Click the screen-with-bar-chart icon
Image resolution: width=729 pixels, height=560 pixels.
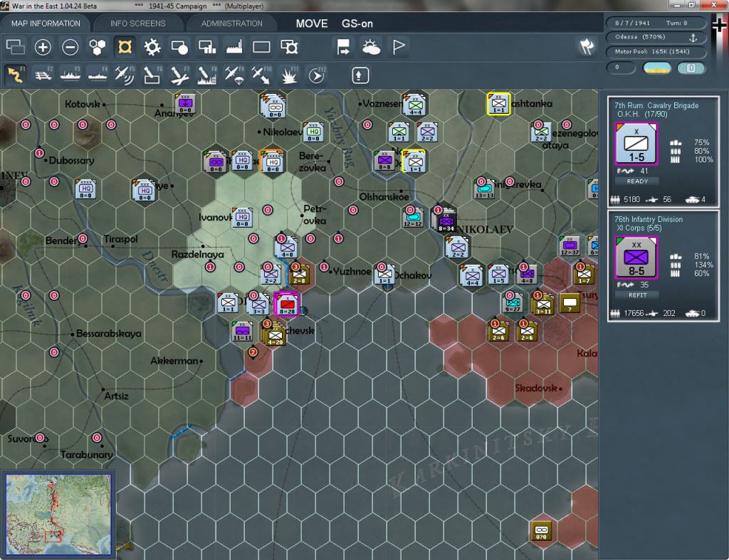coord(207,47)
